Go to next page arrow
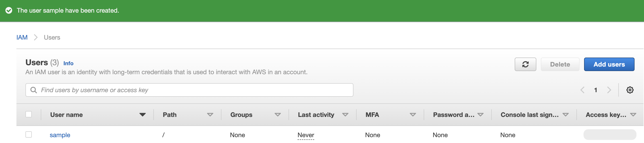The width and height of the screenshot is (644, 143). pyautogui.click(x=609, y=90)
